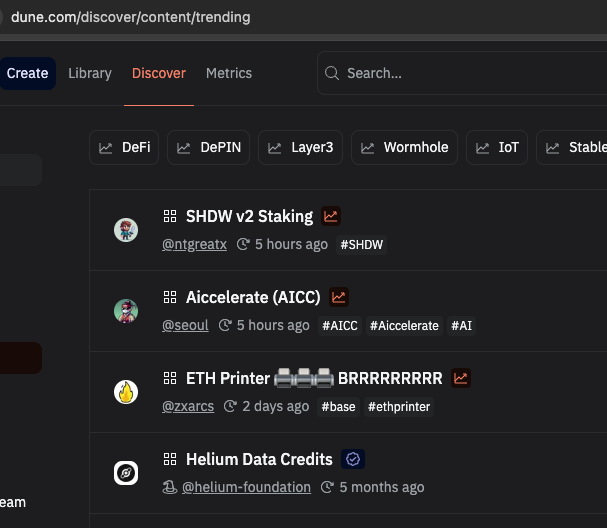Switch to the Metrics tab
The image size is (607, 528).
(x=229, y=74)
